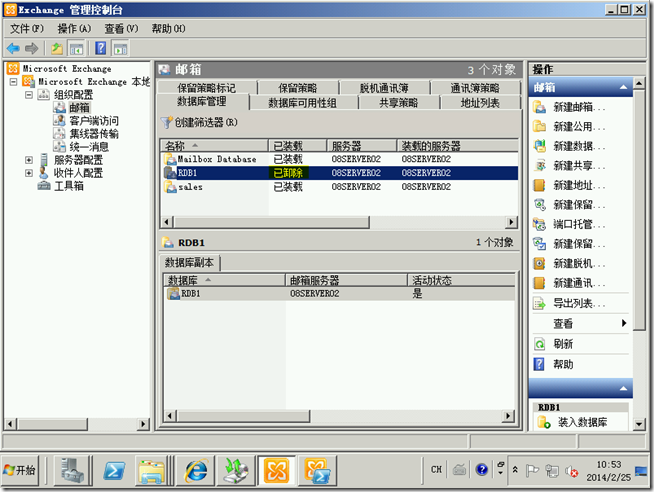
Task: Switch to the 保留策略 tab
Action: (x=298, y=88)
